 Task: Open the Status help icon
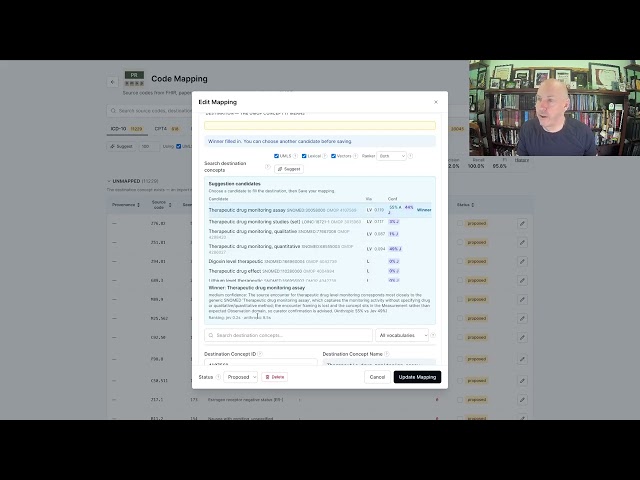(218, 377)
